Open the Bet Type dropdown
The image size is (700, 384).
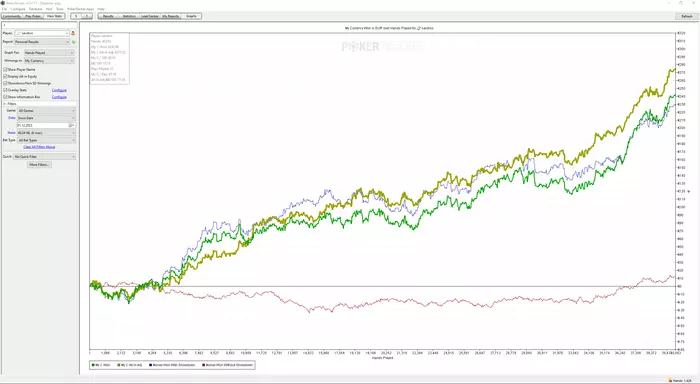pos(46,140)
